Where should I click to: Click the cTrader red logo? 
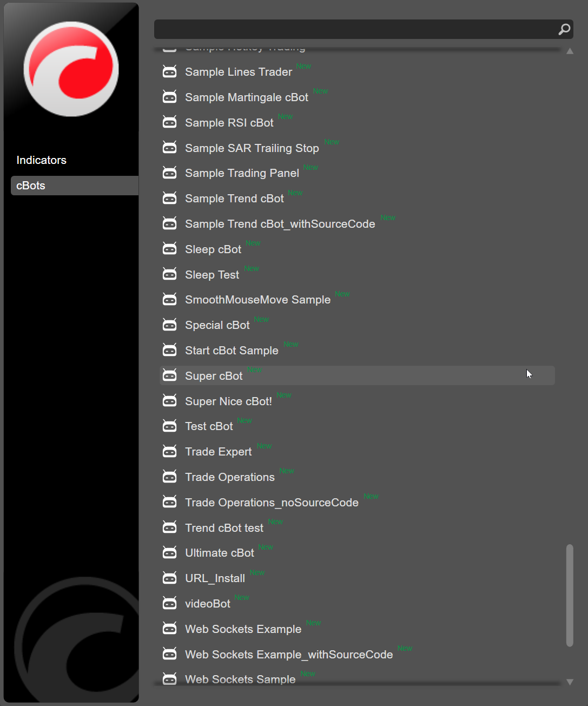(71, 69)
